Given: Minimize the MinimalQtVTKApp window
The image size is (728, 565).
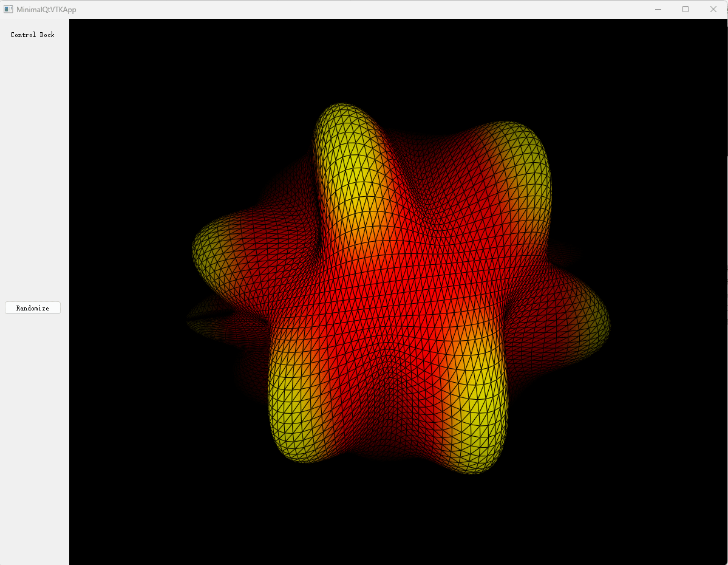Looking at the screenshot, I should [658, 9].
